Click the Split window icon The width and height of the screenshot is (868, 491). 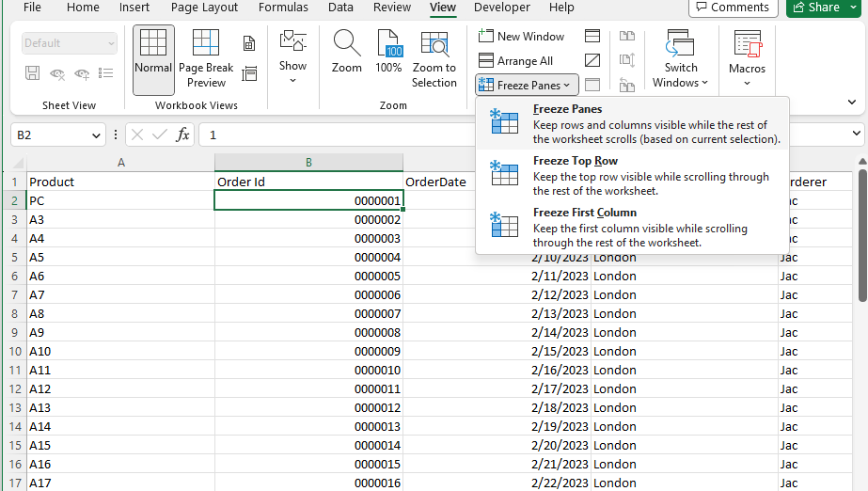pos(592,37)
